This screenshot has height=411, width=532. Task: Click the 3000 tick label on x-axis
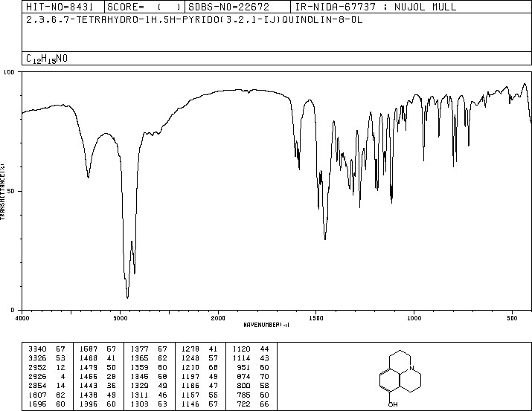(120, 318)
